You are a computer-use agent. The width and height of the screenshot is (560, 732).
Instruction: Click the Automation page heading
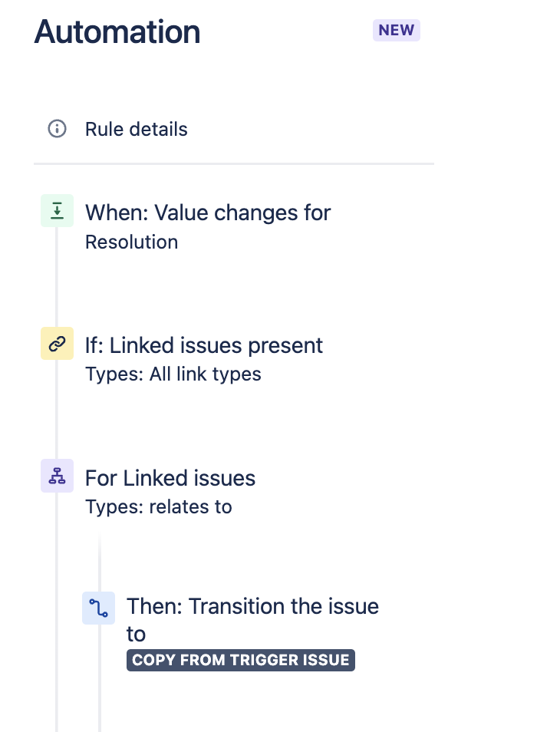(117, 31)
